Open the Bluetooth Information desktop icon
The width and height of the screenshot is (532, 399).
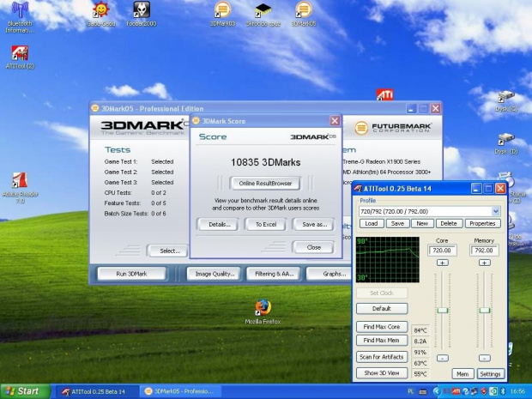tap(20, 17)
